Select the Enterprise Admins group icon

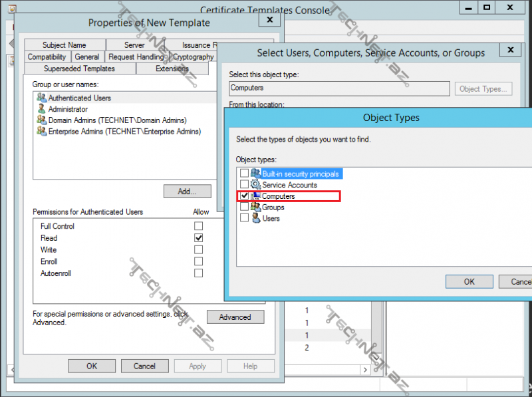click(42, 132)
